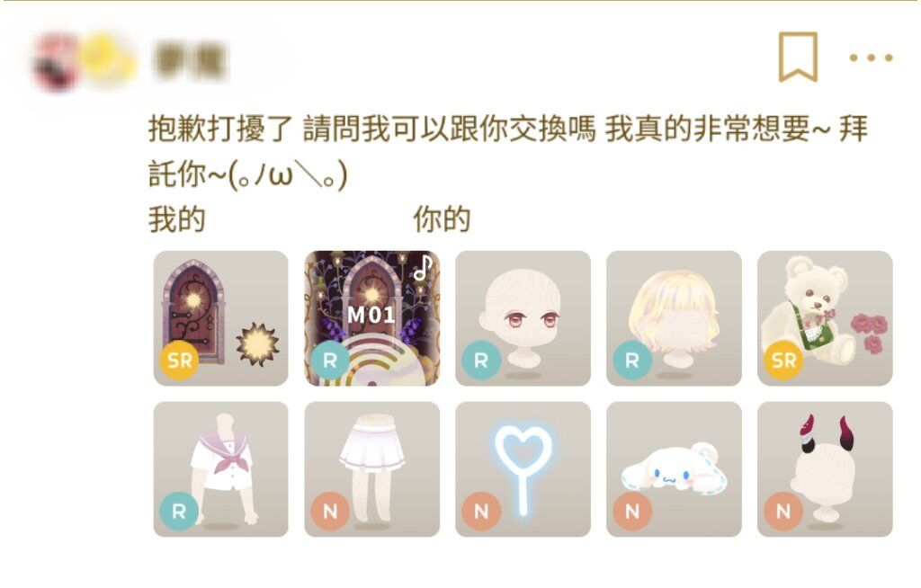Screen dimensions: 921x588
Task: Tap the music note icon on M01
Action: tap(423, 267)
